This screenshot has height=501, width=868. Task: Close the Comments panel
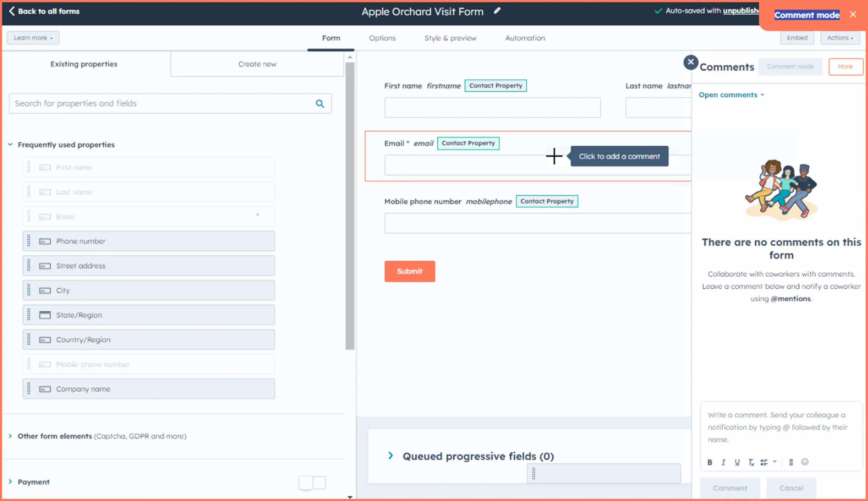pos(690,62)
